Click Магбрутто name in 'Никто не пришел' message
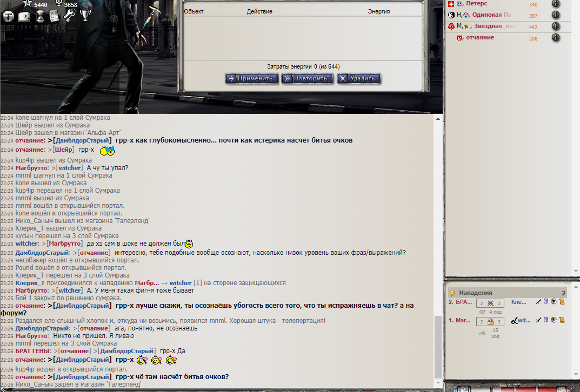The image size is (580, 392). pos(31,336)
